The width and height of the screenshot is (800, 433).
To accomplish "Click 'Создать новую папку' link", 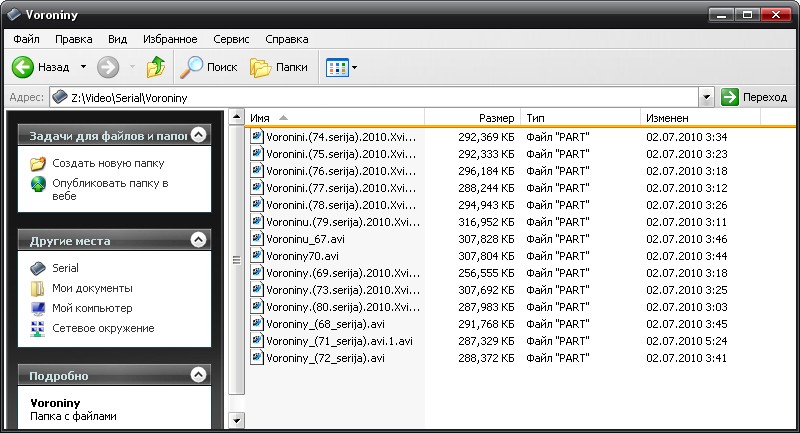I will [108, 163].
